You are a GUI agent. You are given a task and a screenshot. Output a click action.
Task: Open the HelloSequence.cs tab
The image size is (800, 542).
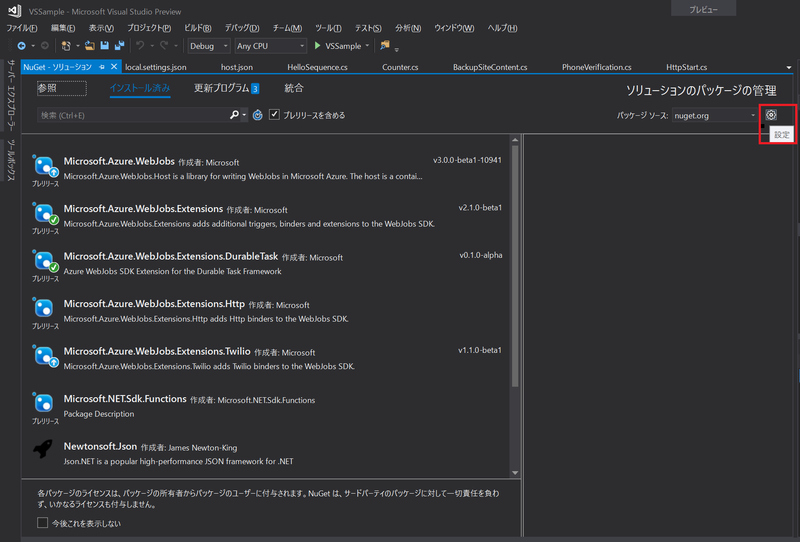coord(317,67)
